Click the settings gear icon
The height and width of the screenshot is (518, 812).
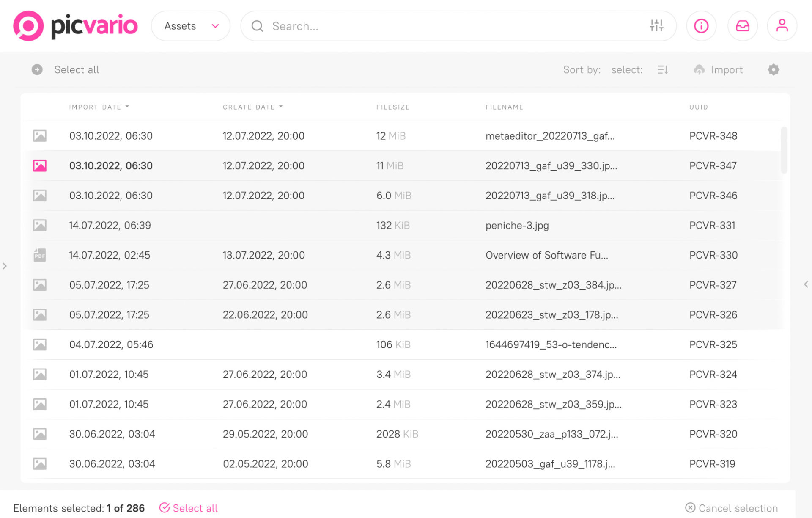[773, 70]
